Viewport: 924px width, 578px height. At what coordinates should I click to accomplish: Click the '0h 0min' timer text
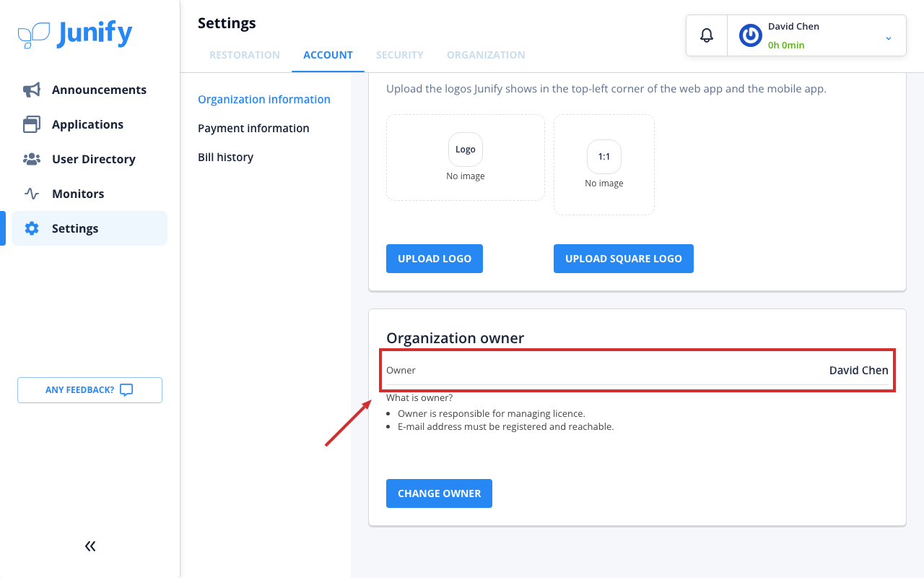coord(786,45)
